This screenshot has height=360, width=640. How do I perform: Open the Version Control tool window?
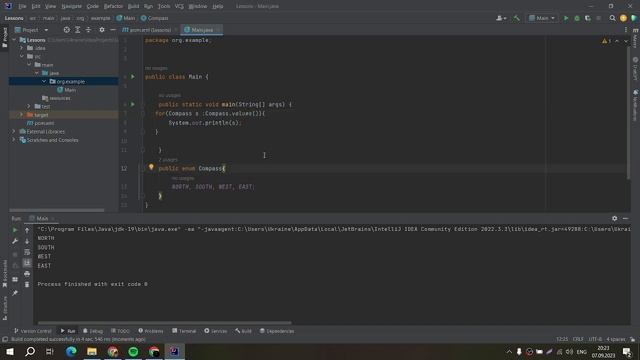33,331
